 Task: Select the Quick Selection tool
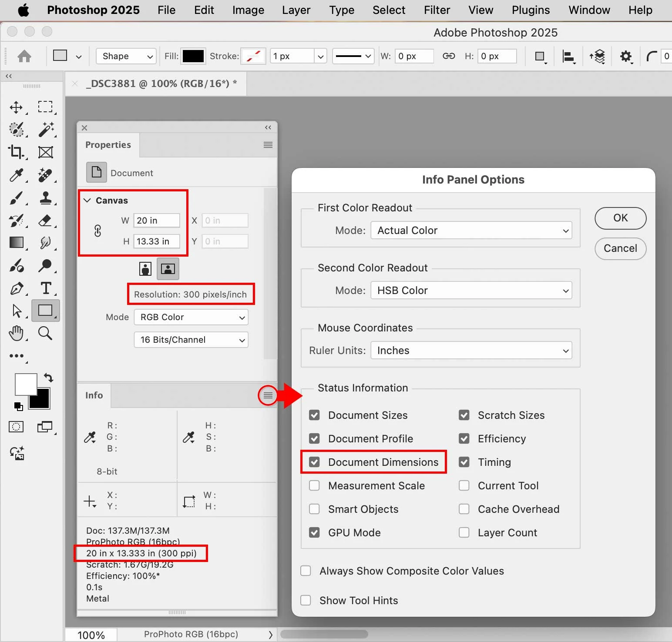[x=17, y=129]
